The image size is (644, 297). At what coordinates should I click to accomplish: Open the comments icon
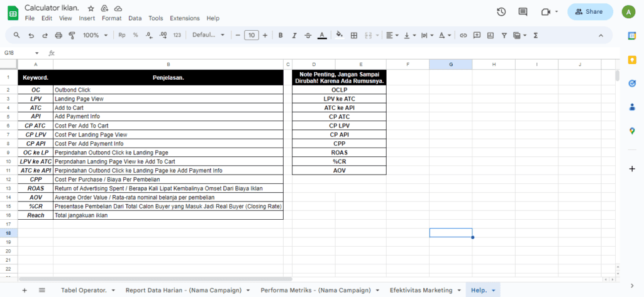click(x=523, y=12)
